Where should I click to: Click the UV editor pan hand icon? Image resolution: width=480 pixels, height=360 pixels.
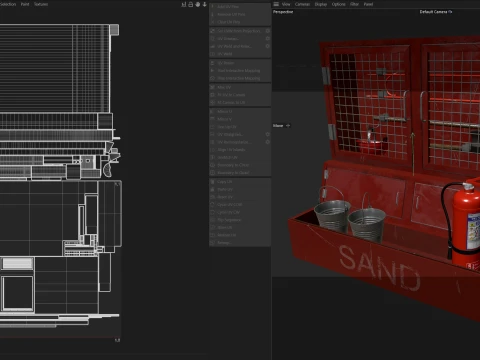[198, 4]
